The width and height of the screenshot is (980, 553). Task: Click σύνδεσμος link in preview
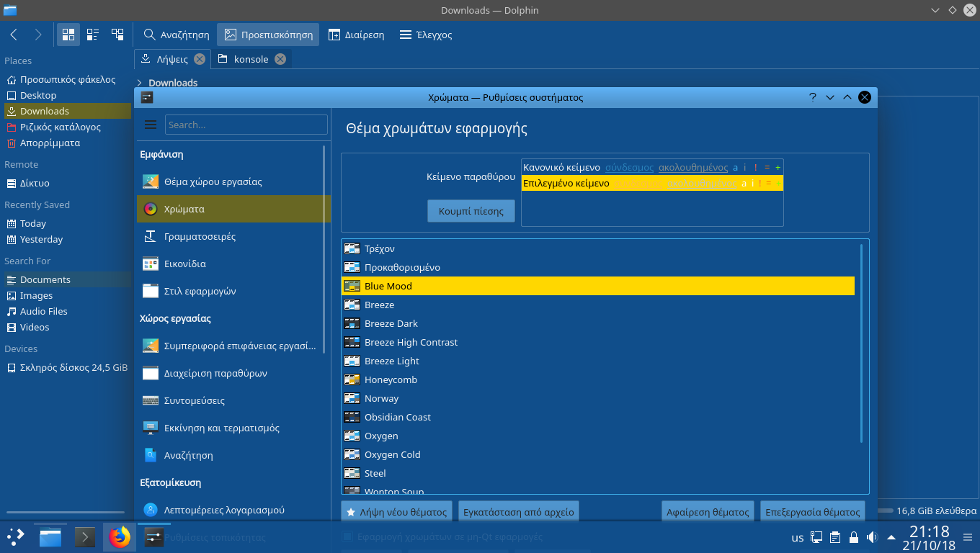629,167
